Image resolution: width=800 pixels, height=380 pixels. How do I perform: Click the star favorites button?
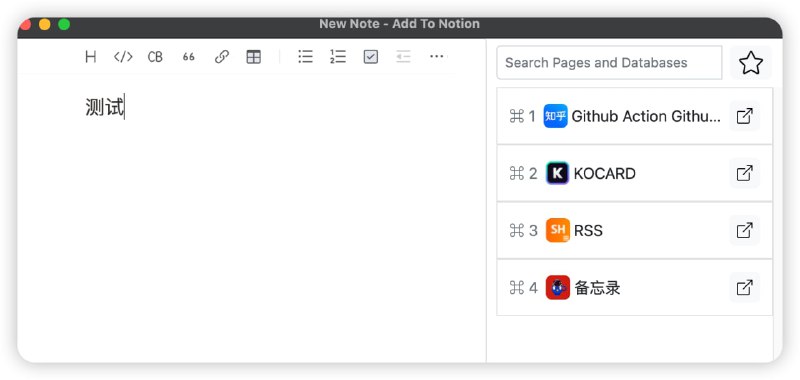(751, 63)
